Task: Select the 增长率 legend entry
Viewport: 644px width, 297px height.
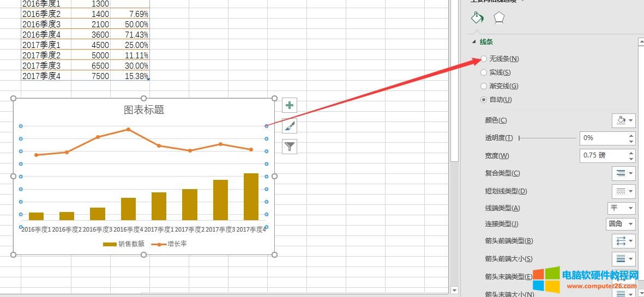Action: point(169,244)
